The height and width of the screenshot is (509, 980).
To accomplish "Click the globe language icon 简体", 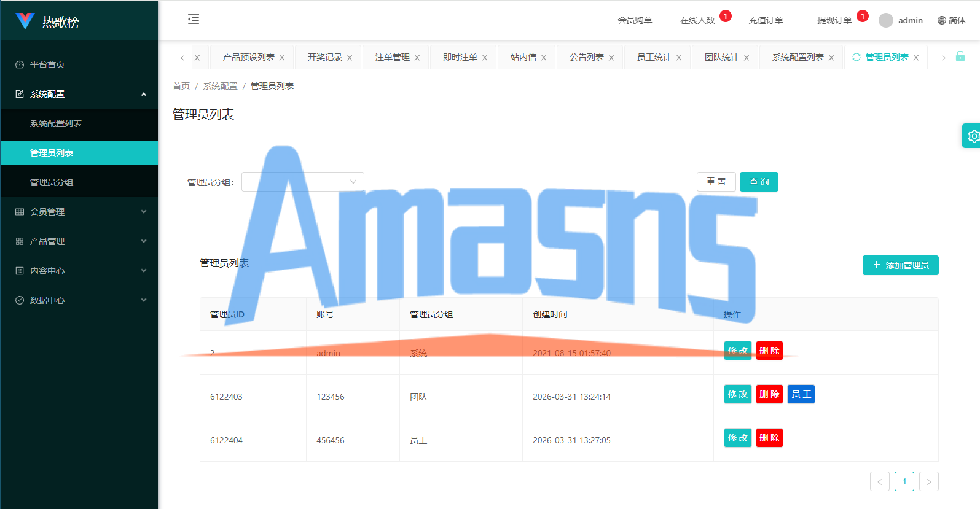I will 942,20.
